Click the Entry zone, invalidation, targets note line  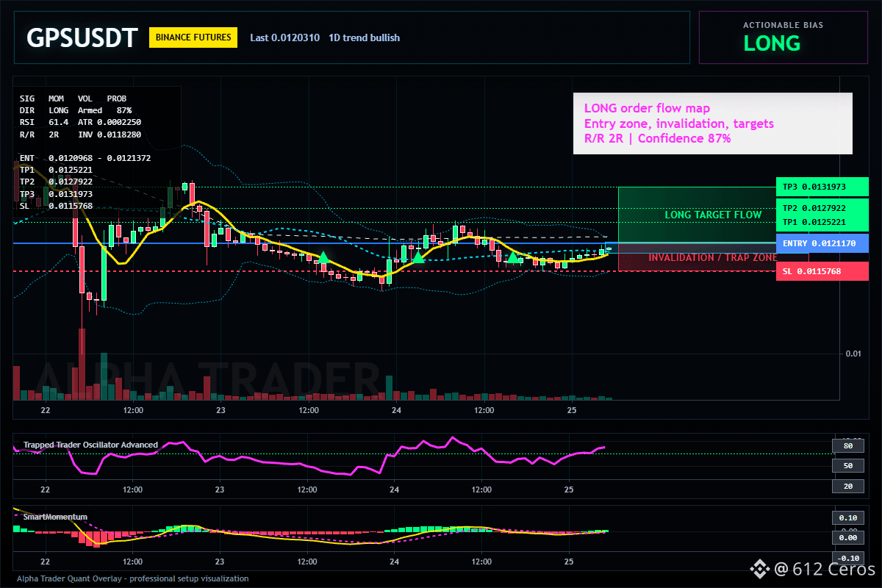click(x=678, y=123)
